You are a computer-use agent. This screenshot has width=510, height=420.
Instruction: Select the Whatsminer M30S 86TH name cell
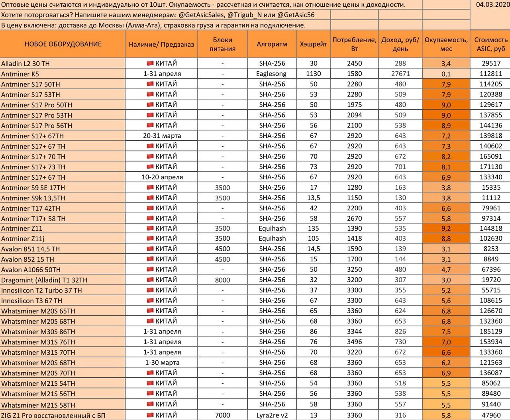63,332
